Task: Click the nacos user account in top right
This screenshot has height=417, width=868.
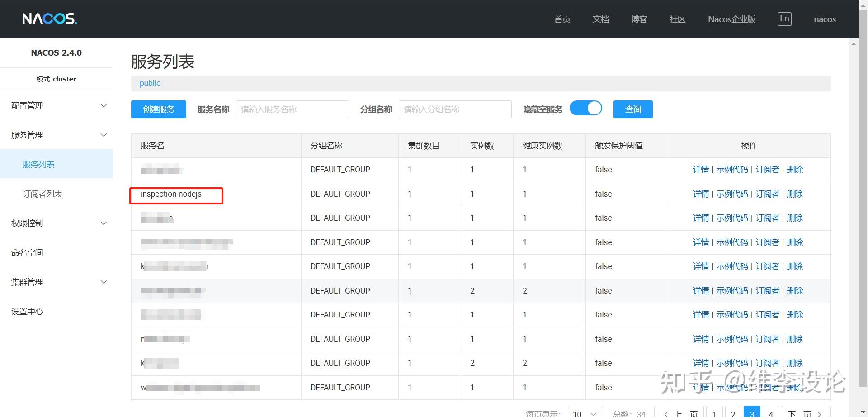Action: (x=825, y=19)
